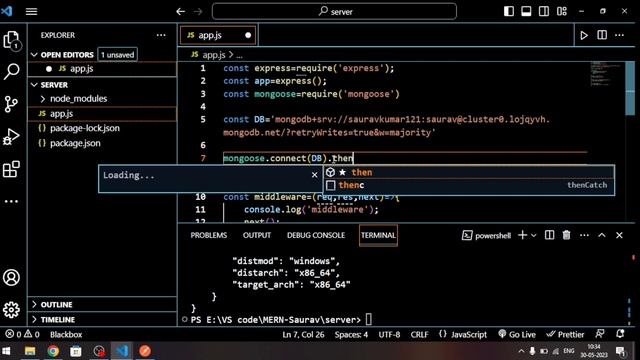Open the Accounts menu icon
The height and width of the screenshot is (360, 640).
[x=11, y=278]
